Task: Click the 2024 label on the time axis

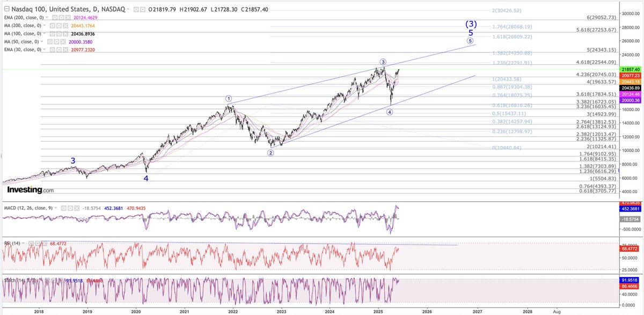Action: click(x=330, y=311)
